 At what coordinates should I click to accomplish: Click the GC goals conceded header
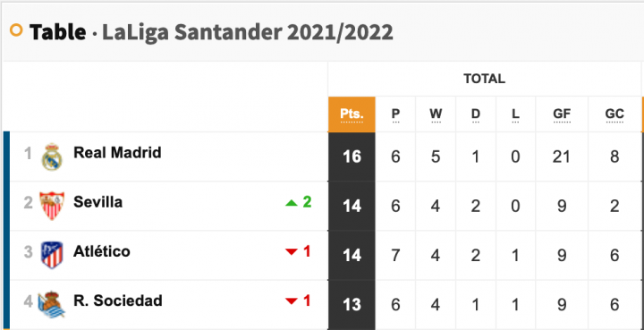click(x=614, y=114)
